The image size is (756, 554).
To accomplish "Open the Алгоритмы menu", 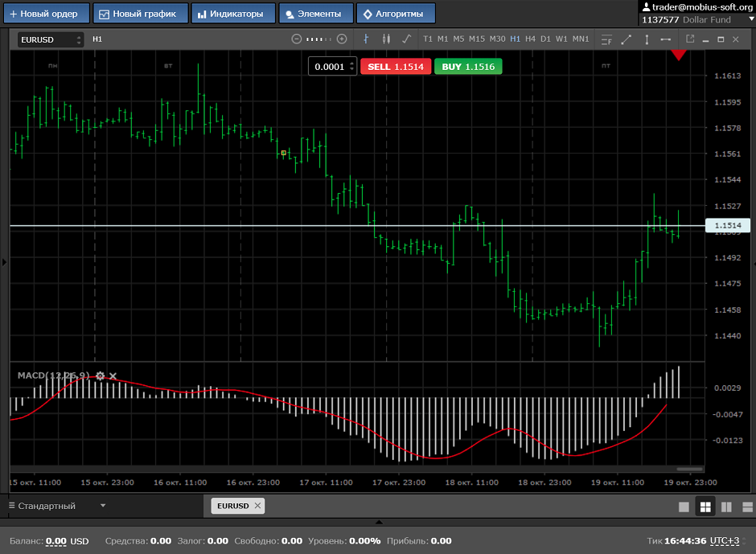I will pos(396,14).
